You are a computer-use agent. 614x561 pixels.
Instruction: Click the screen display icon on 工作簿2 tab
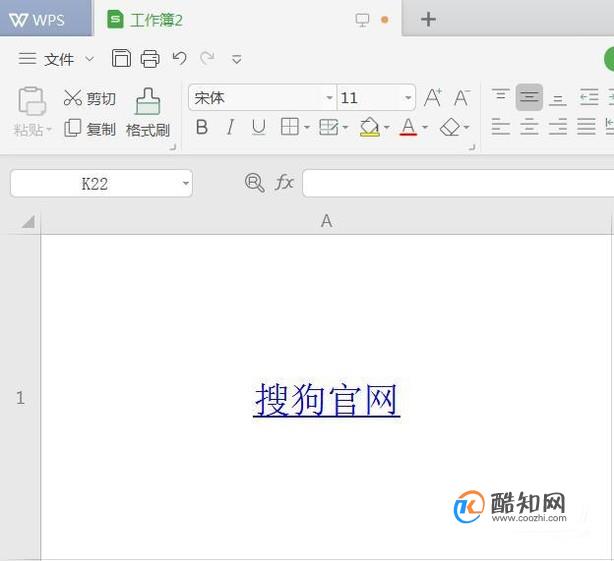pyautogui.click(x=362, y=20)
